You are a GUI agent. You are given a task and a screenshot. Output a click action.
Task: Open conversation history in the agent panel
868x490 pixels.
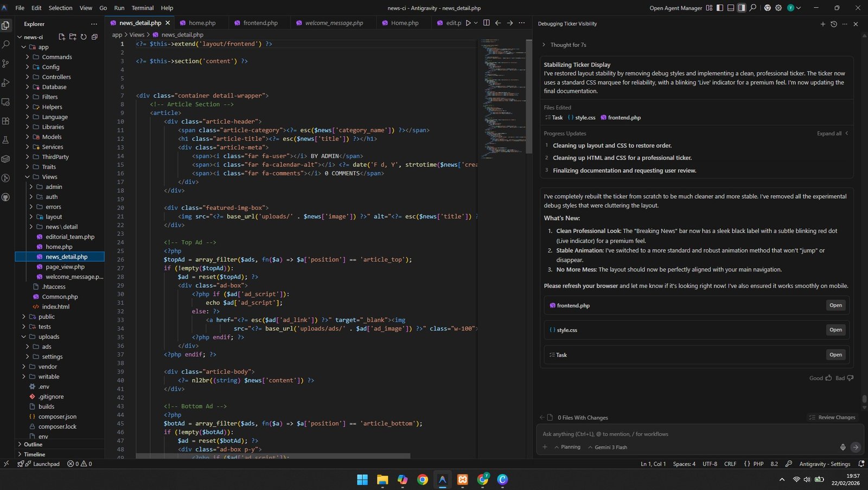(x=834, y=24)
